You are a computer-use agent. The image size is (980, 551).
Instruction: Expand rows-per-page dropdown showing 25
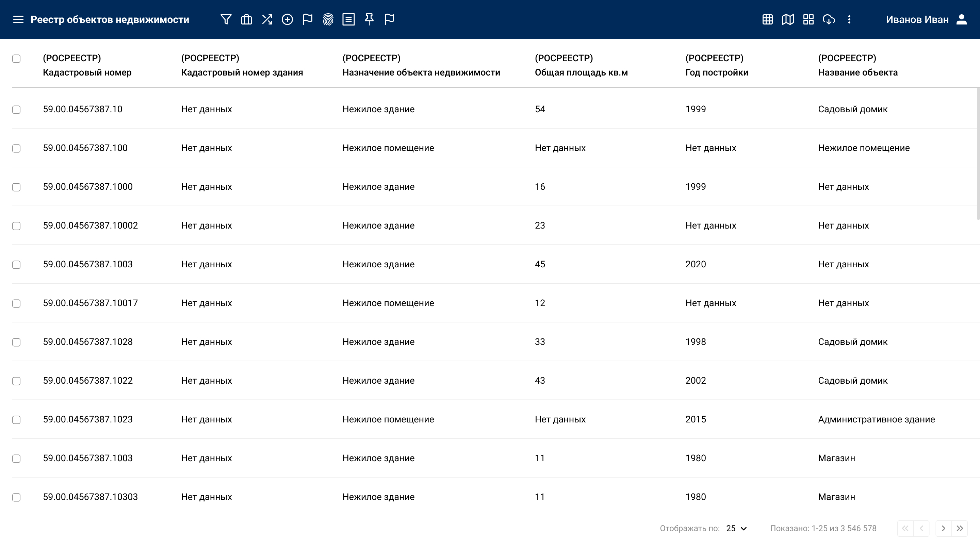pos(736,528)
